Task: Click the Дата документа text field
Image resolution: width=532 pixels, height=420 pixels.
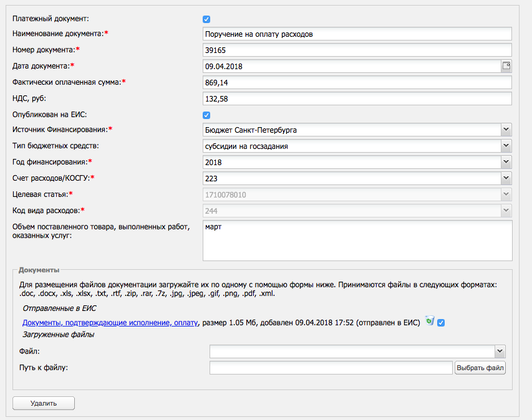Action: [352, 66]
